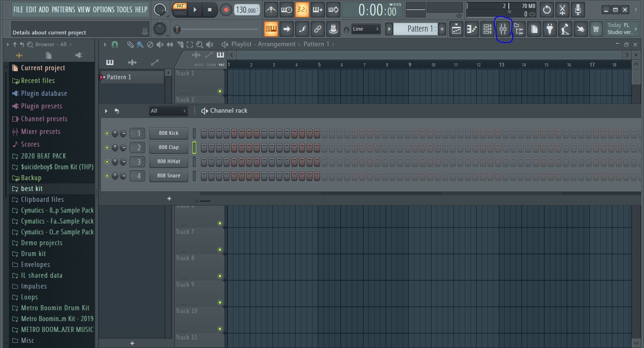The width and height of the screenshot is (644, 348).
Task: Expand the 'Demo projects' browser folder
Action: [x=41, y=243]
